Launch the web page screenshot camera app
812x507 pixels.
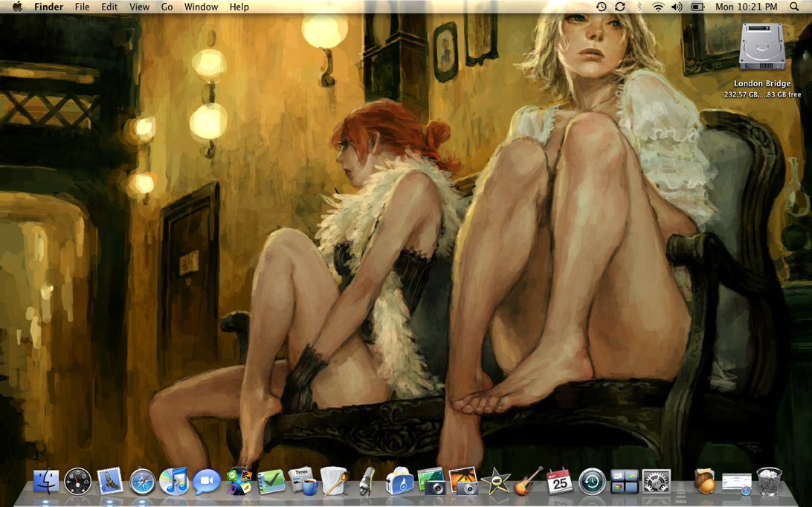[431, 481]
